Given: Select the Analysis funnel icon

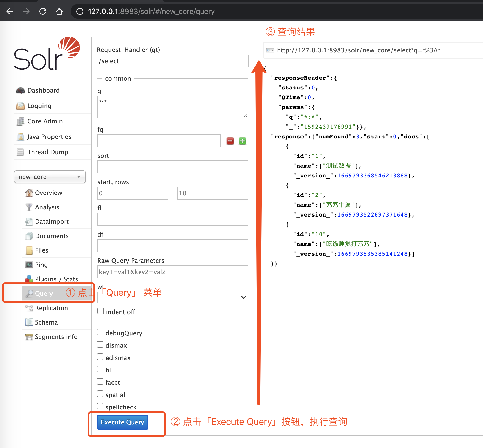Looking at the screenshot, I should (29, 207).
